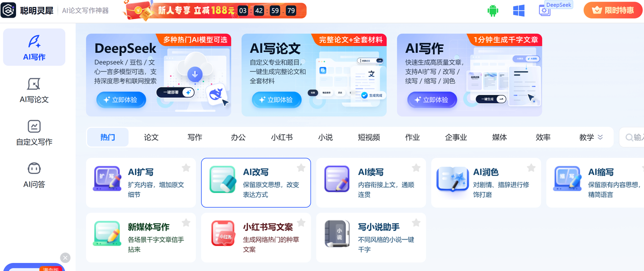The width and height of the screenshot is (644, 271).
Task: Switch to the 小红书 tab
Action: coord(282,137)
